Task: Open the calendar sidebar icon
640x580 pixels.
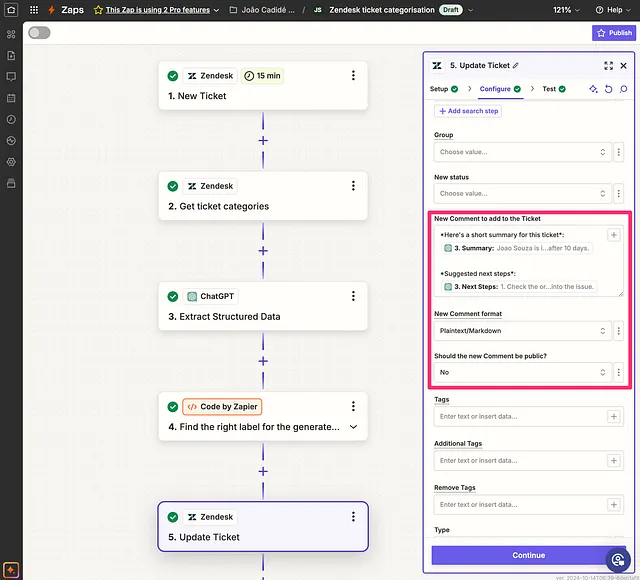Action: [11, 98]
